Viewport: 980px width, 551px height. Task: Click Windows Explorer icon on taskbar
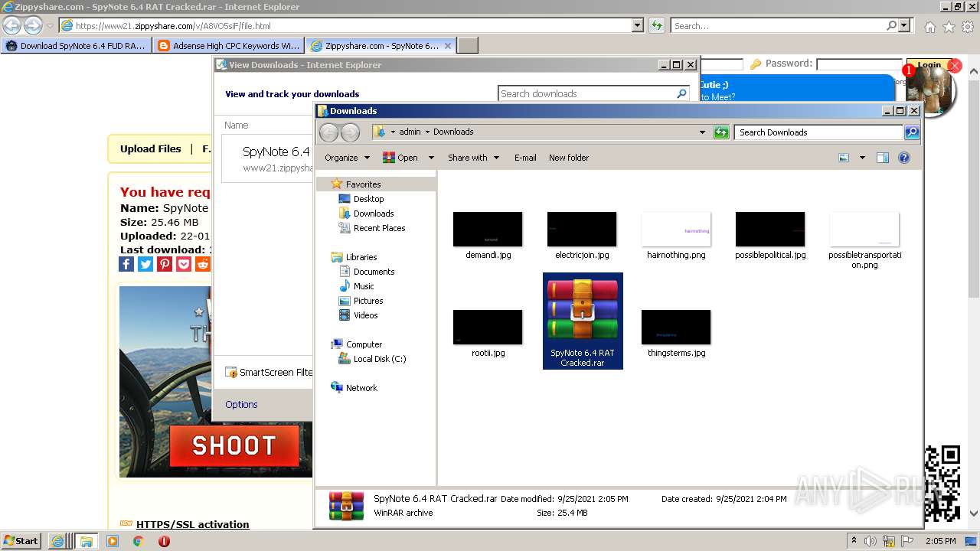pyautogui.click(x=87, y=541)
